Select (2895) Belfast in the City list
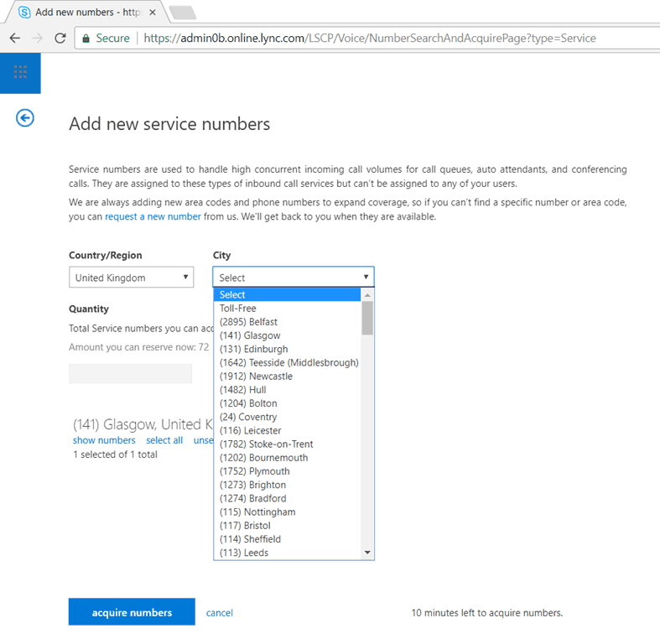Screen dimensions: 660x644 (248, 322)
